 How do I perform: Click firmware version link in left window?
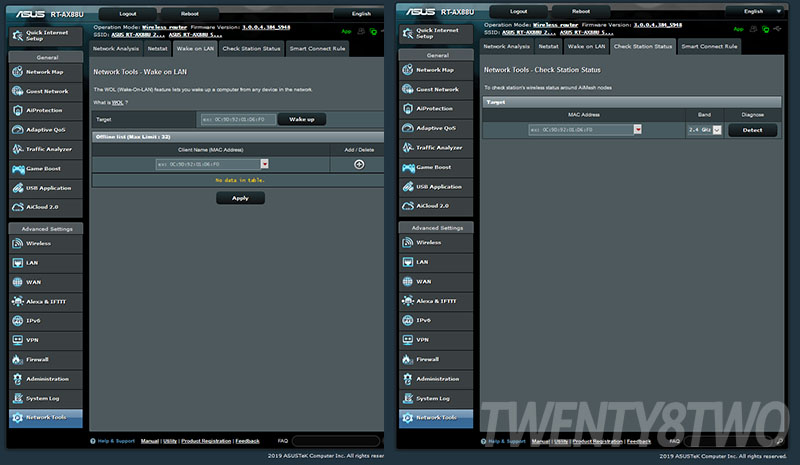coord(266,27)
